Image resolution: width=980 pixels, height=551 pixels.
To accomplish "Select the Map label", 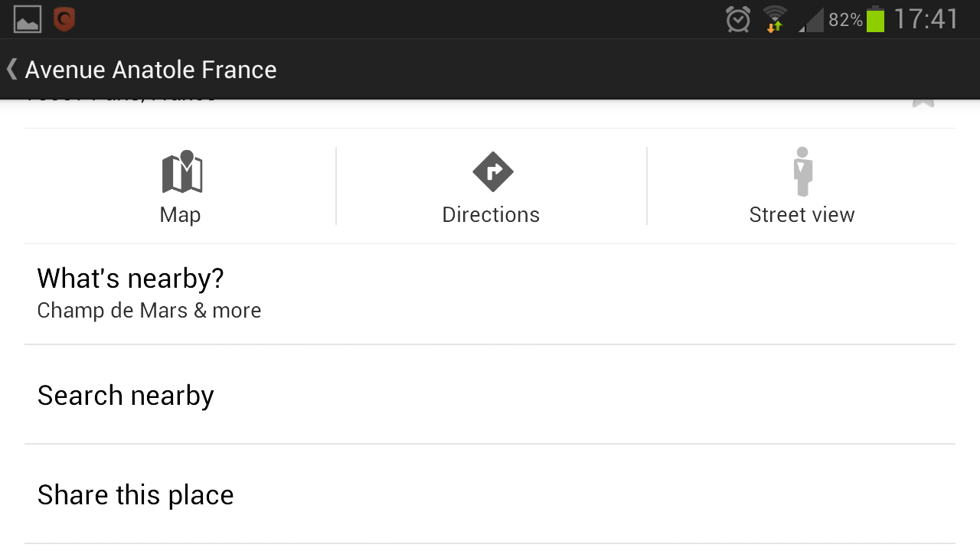I will click(180, 215).
